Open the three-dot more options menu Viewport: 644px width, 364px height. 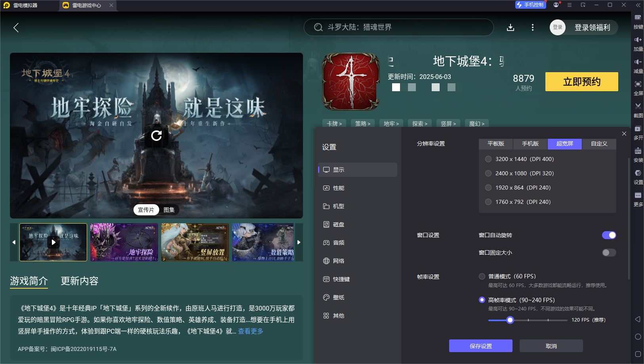(x=533, y=27)
